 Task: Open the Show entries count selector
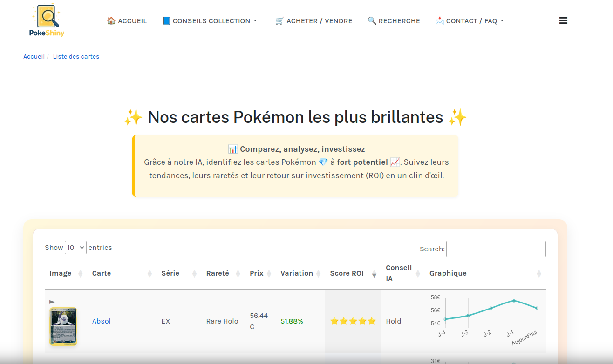[x=75, y=248]
